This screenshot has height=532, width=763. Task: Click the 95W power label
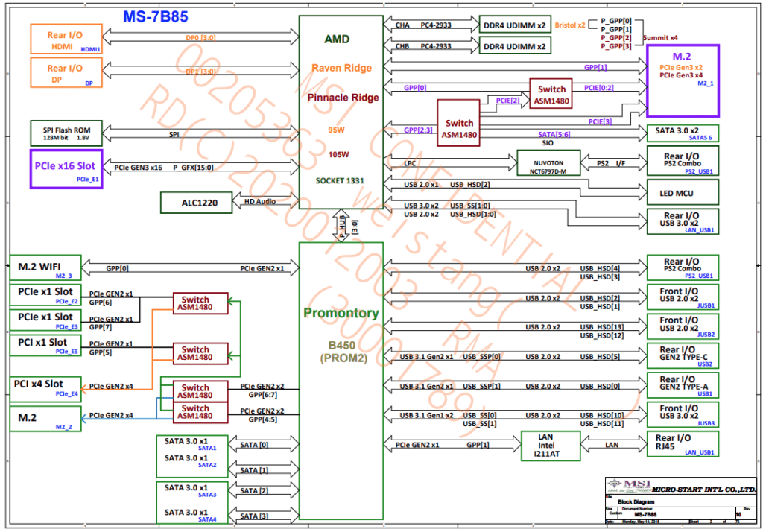click(x=336, y=130)
